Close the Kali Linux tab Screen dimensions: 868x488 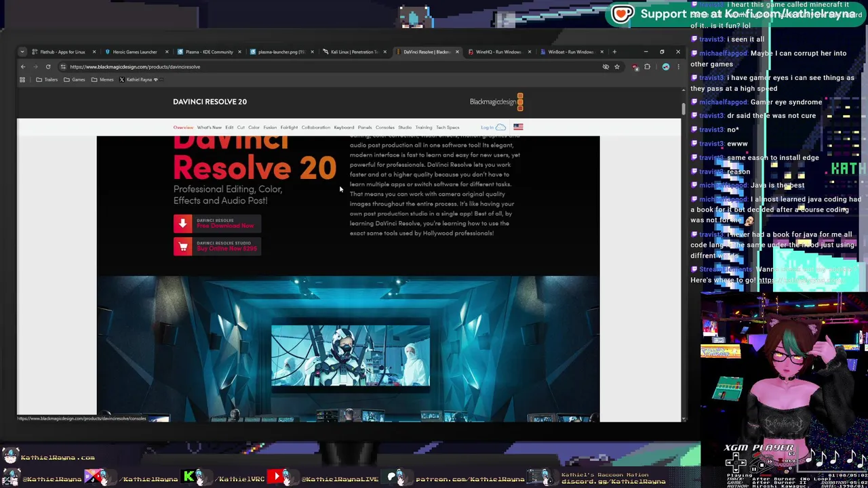click(x=384, y=52)
